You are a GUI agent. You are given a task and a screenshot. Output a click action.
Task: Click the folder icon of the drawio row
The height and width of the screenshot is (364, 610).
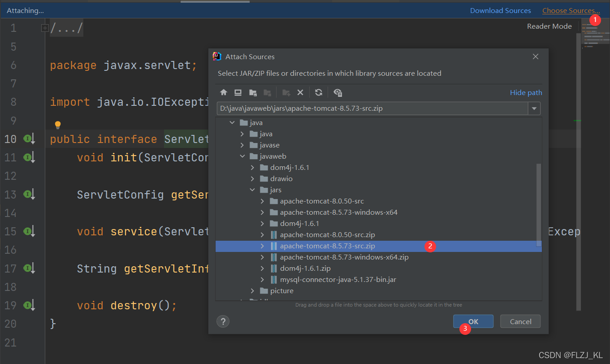click(264, 178)
